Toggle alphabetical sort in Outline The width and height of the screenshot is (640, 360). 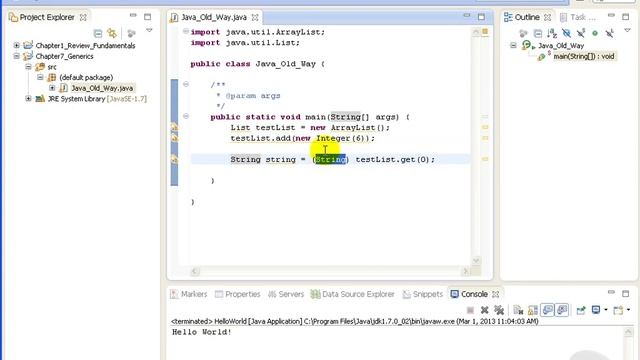pyautogui.click(x=552, y=33)
